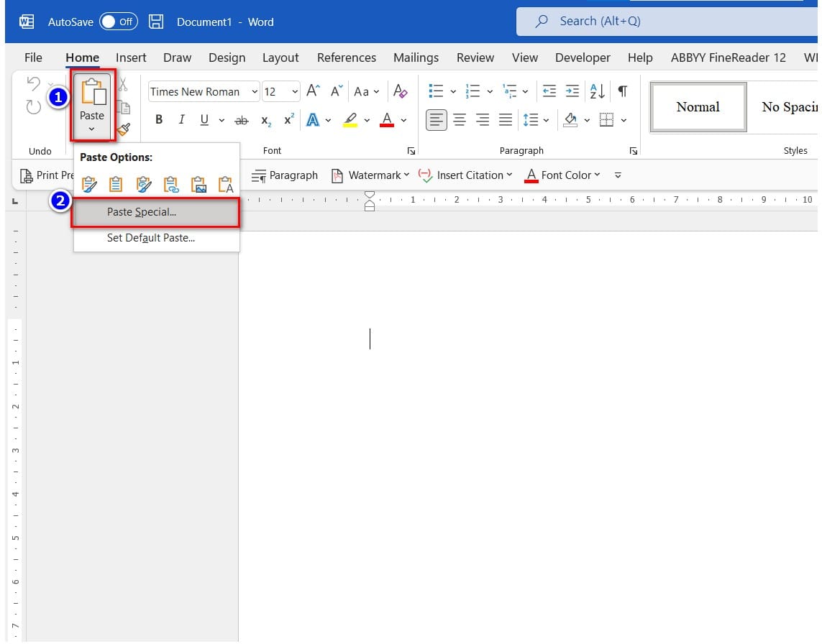Viewport: 822px width, 644px height.
Task: Click the Sort A-to-Z icon
Action: [597, 91]
